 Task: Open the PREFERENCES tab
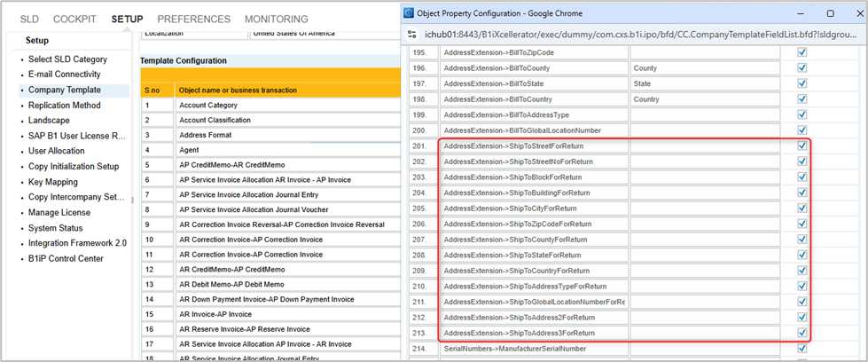pos(193,19)
